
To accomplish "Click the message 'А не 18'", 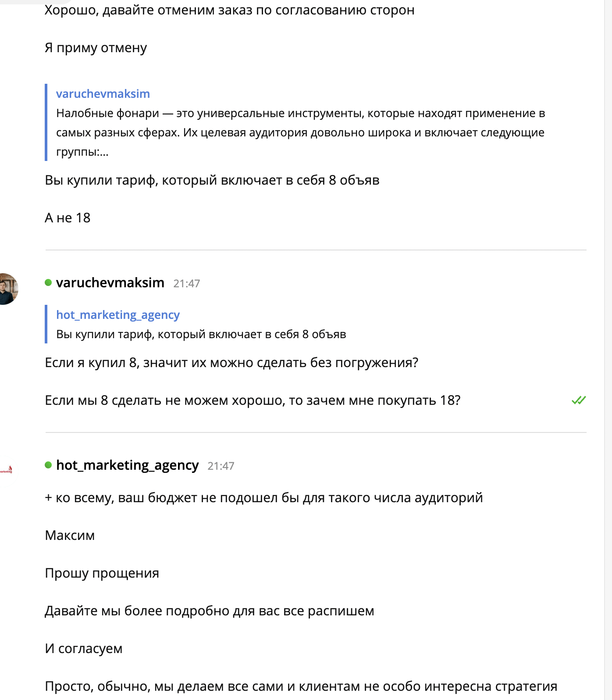I will coord(68,217).
